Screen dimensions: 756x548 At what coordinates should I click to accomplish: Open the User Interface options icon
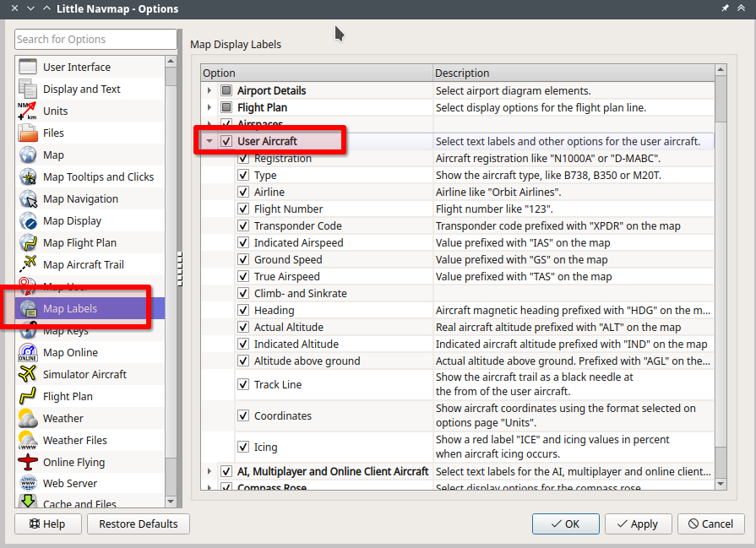click(28, 67)
